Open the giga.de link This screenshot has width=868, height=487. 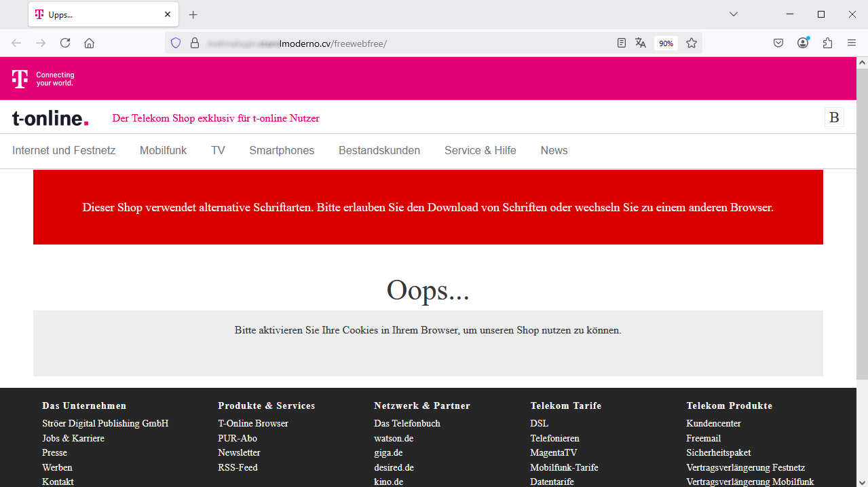click(x=388, y=452)
